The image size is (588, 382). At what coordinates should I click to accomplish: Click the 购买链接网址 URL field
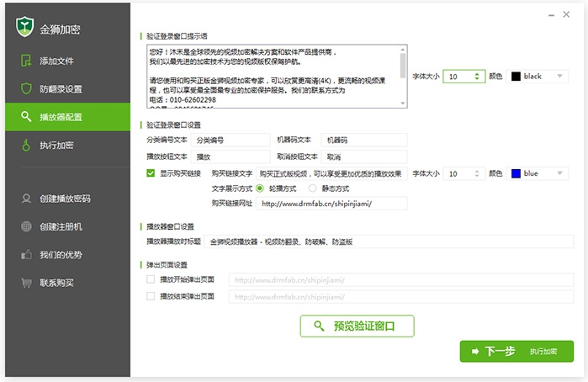point(331,204)
